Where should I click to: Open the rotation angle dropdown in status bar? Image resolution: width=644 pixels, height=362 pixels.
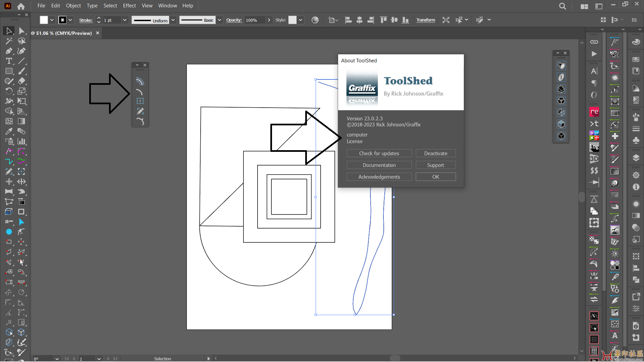[57, 359]
